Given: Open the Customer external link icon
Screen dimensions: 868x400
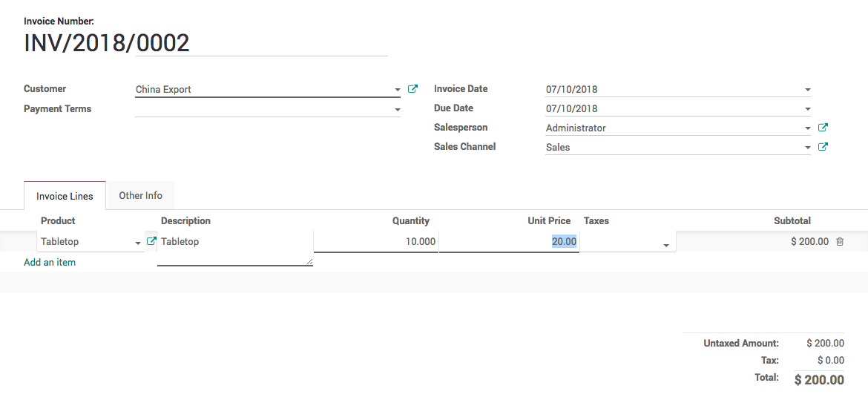Looking at the screenshot, I should 412,89.
